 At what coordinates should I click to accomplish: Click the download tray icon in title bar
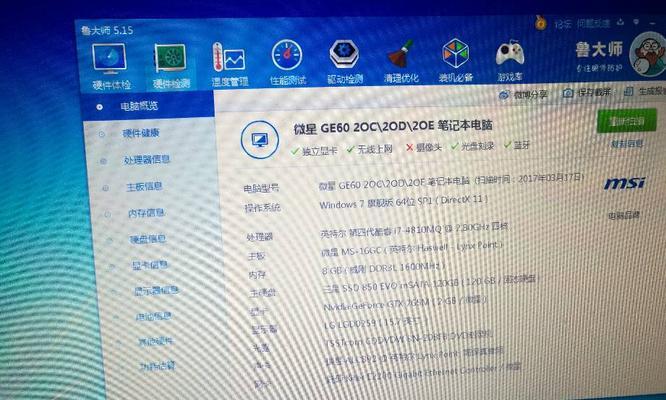click(621, 22)
